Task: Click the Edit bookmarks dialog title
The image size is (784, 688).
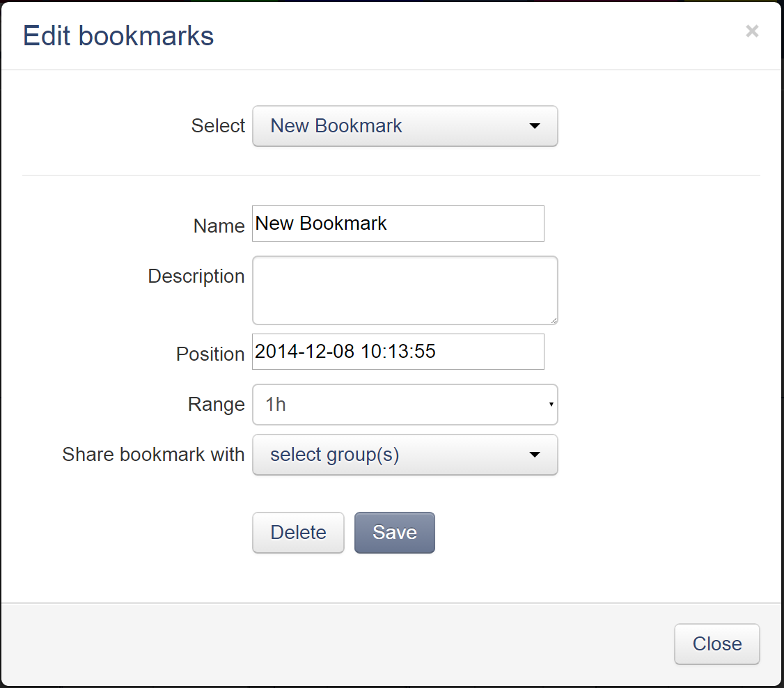Action: tap(118, 36)
